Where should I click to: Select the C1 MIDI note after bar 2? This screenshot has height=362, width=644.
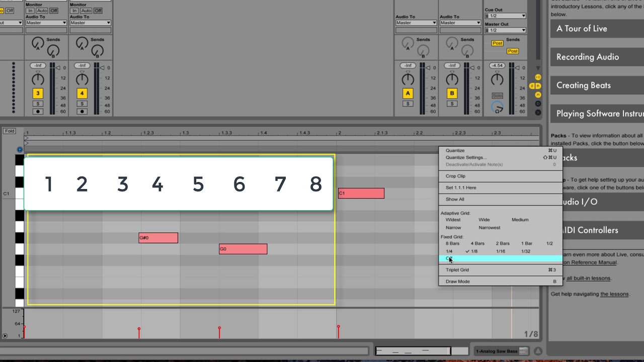tap(361, 193)
